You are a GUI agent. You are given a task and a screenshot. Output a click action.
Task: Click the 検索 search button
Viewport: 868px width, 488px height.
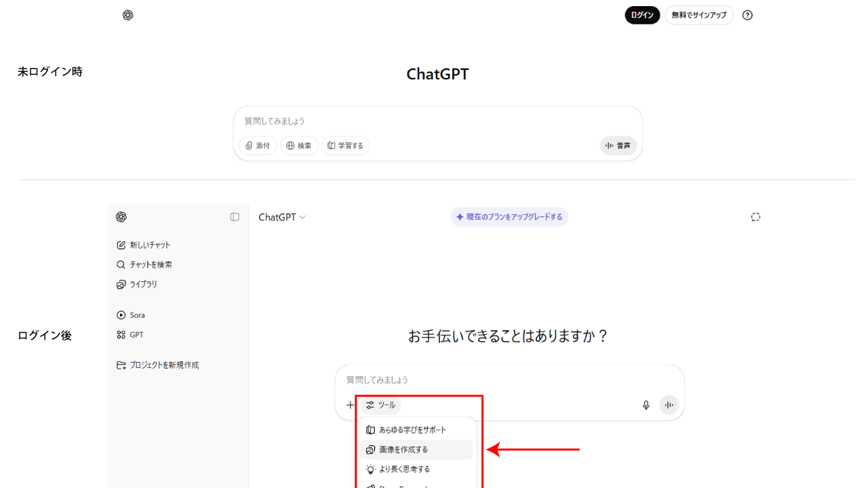coord(299,146)
